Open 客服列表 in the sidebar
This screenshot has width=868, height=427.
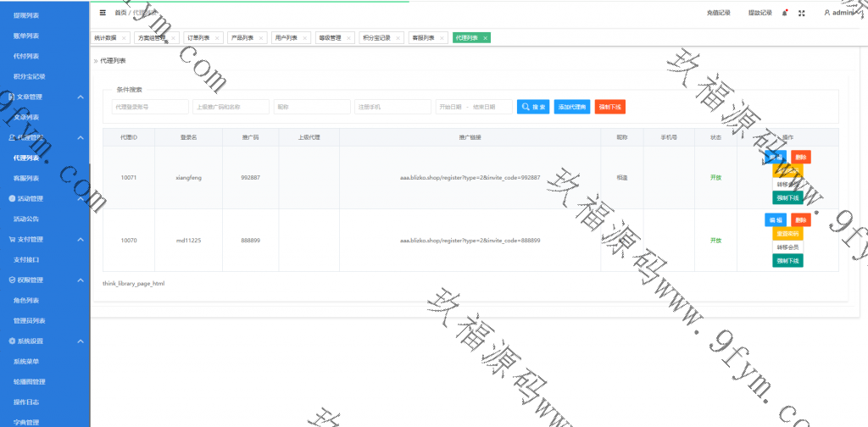pos(26,178)
